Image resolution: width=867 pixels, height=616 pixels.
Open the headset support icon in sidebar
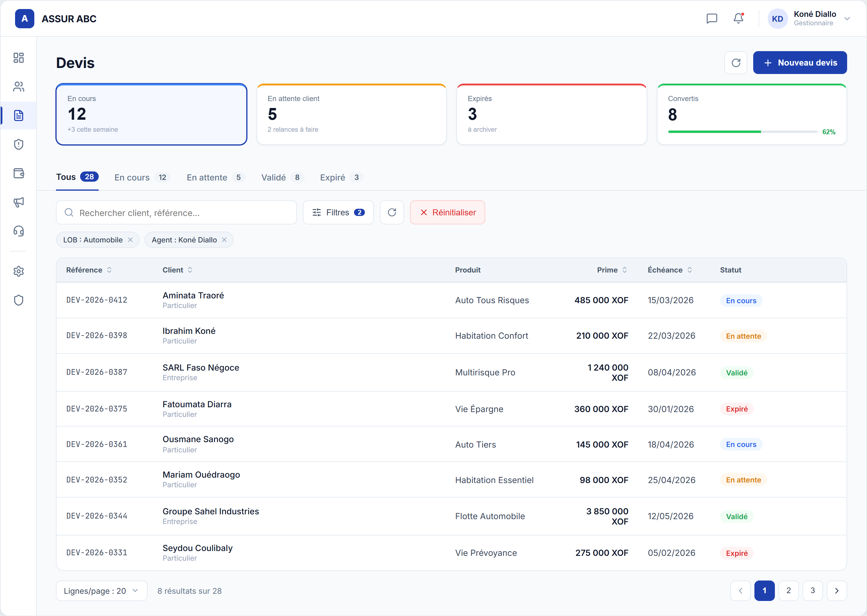coord(19,231)
